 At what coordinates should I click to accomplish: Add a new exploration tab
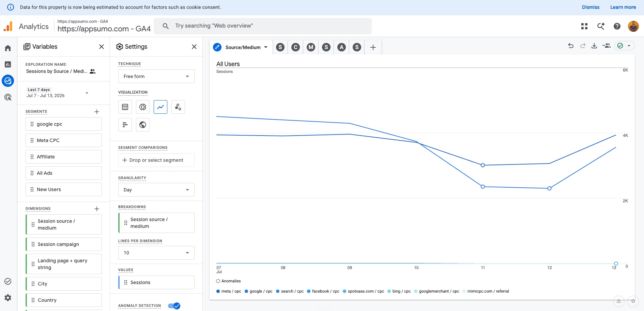click(373, 47)
